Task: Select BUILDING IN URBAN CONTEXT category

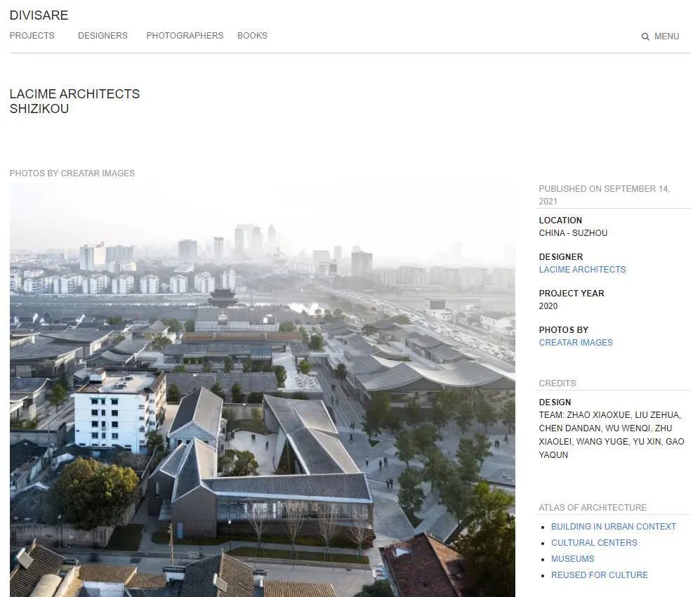Action: click(x=613, y=527)
